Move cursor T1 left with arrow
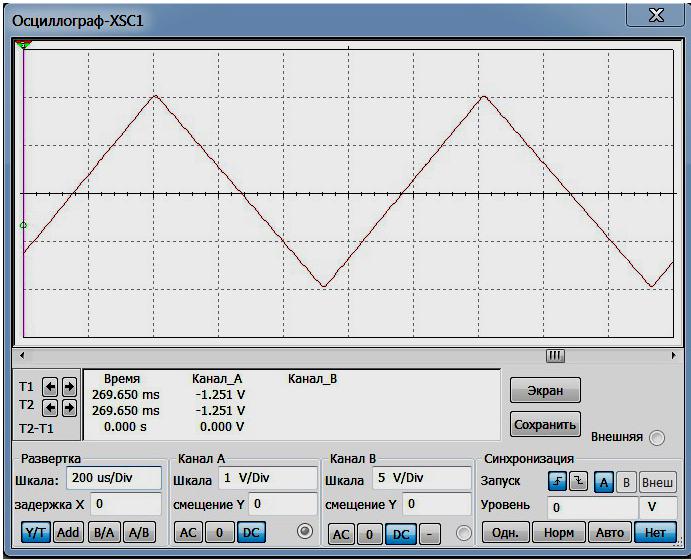 click(50, 387)
